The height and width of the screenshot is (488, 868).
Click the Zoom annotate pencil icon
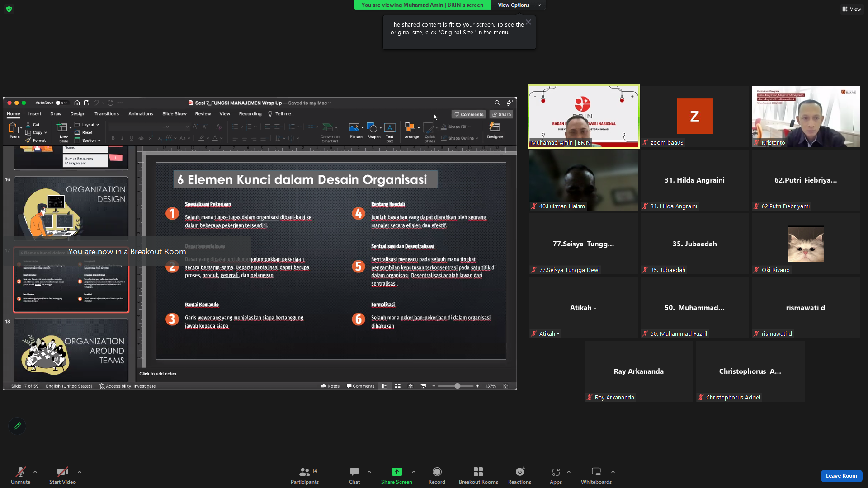pyautogui.click(x=17, y=426)
